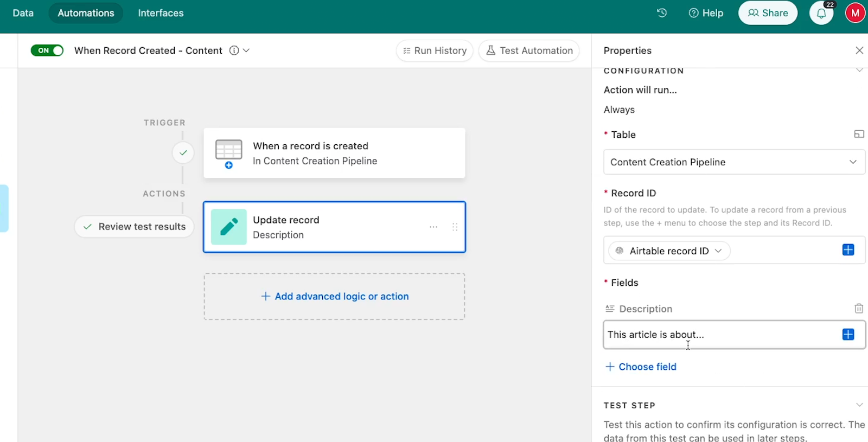Image resolution: width=868 pixels, height=442 pixels.
Task: Open the user account avatar M
Action: point(855,13)
